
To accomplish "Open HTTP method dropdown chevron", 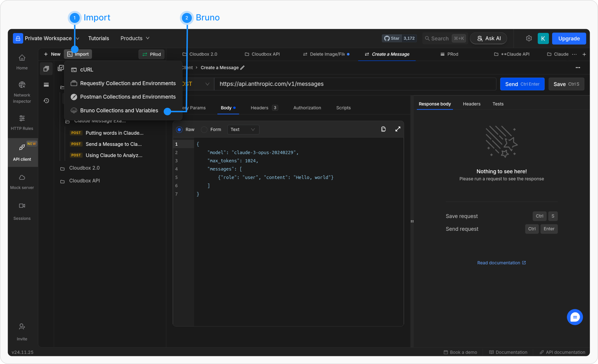I will click(207, 84).
